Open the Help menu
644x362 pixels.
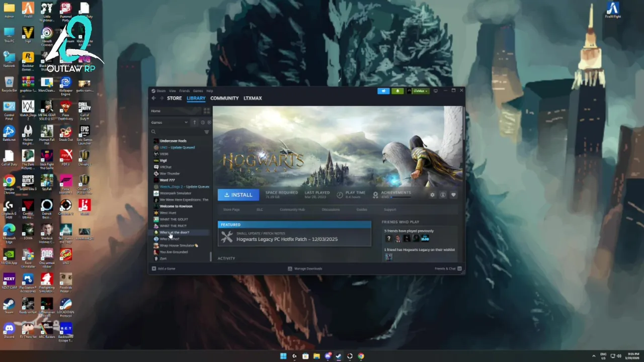coord(209,91)
